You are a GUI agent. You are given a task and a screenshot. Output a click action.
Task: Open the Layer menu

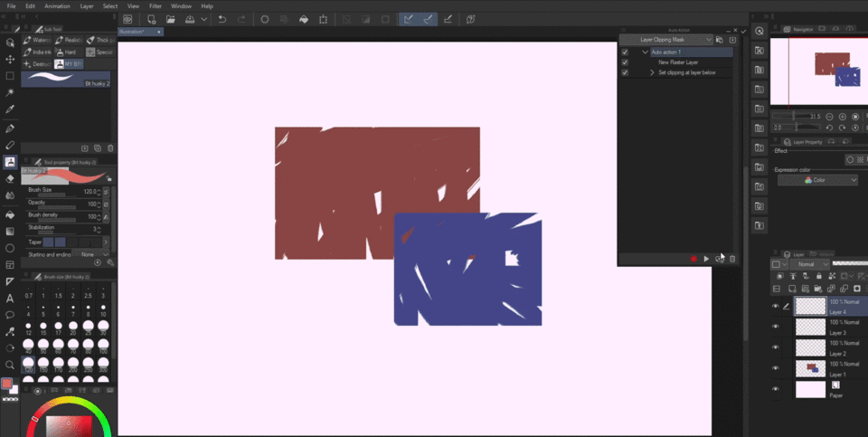click(87, 6)
